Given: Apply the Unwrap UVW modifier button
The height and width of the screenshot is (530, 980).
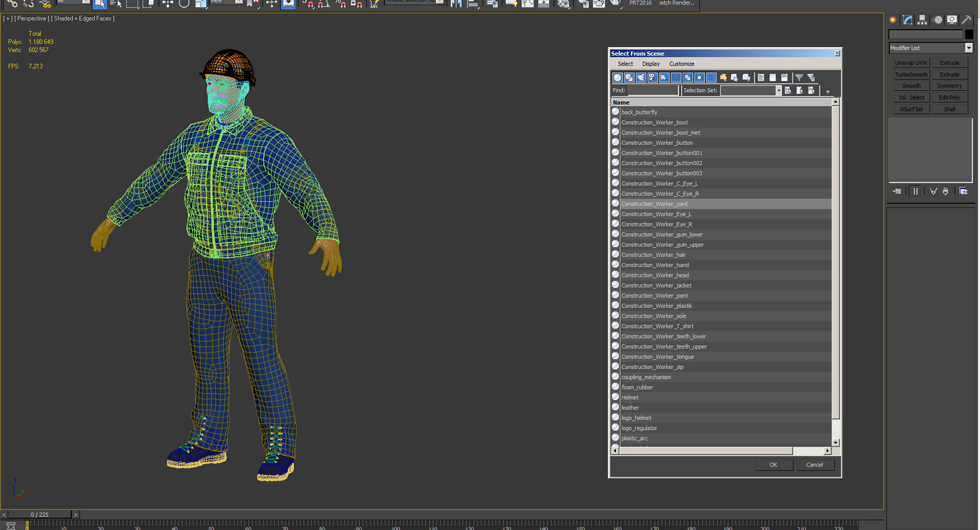Looking at the screenshot, I should [x=911, y=63].
